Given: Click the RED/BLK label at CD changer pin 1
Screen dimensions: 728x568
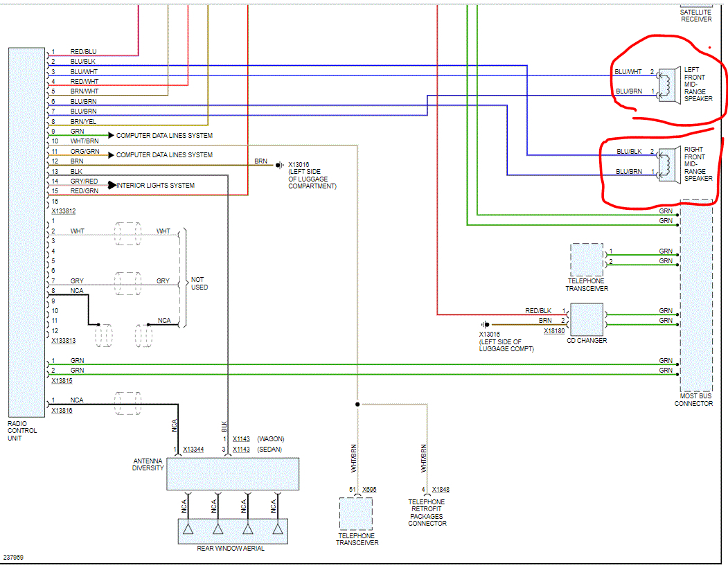Looking at the screenshot, I should point(539,311).
